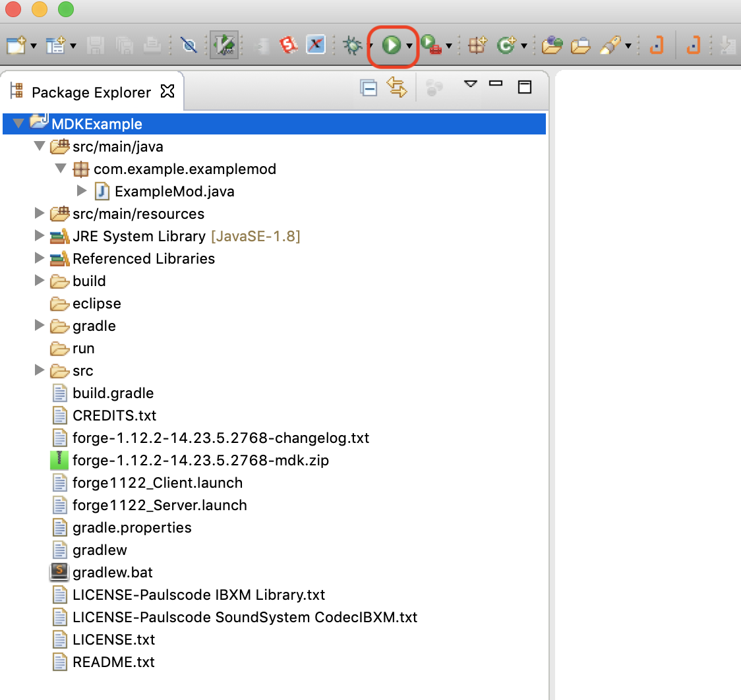Screen dimensions: 741x700
Task: Expand the build folder
Action: pos(40,281)
